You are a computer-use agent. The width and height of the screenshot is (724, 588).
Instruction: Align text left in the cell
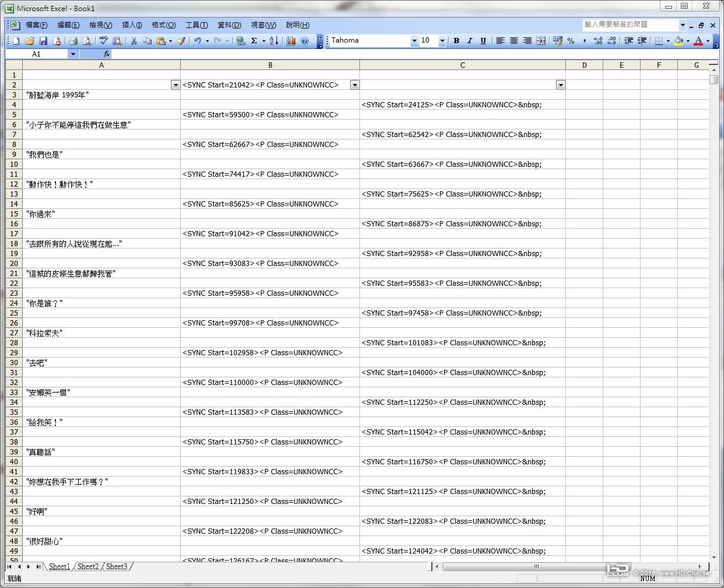(x=501, y=41)
